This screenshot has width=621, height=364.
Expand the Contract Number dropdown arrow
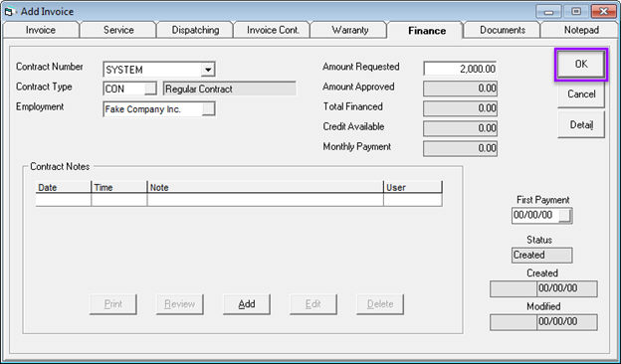point(208,70)
